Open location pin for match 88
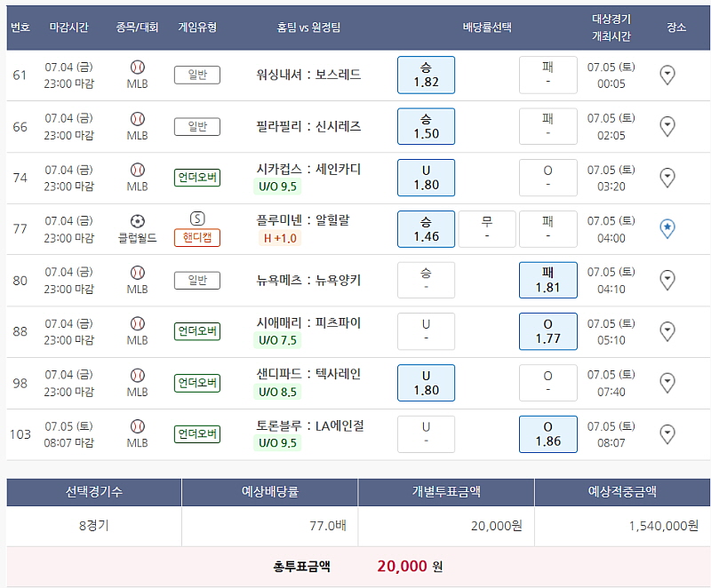Image resolution: width=711 pixels, height=588 pixels. (667, 331)
